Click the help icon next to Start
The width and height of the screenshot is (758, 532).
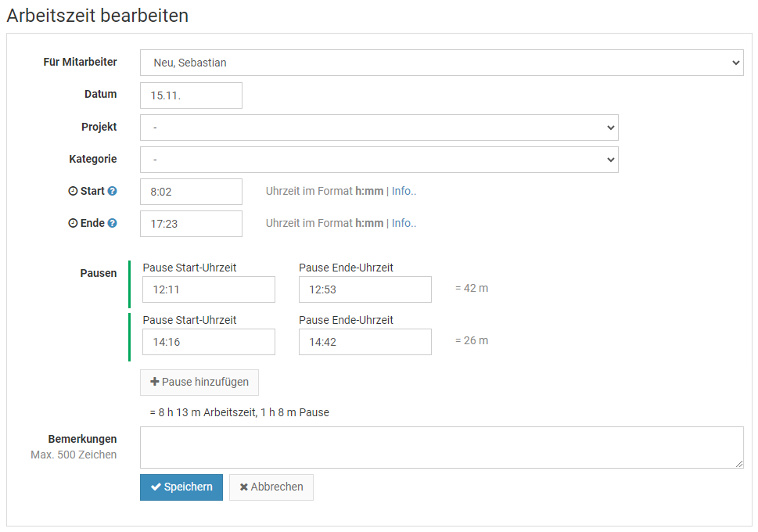[112, 191]
